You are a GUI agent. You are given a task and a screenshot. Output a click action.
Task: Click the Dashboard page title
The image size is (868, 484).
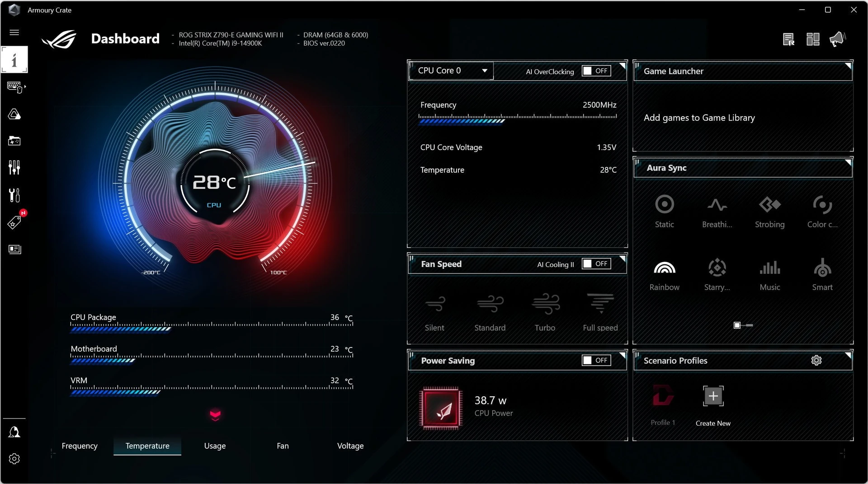pyautogui.click(x=125, y=38)
